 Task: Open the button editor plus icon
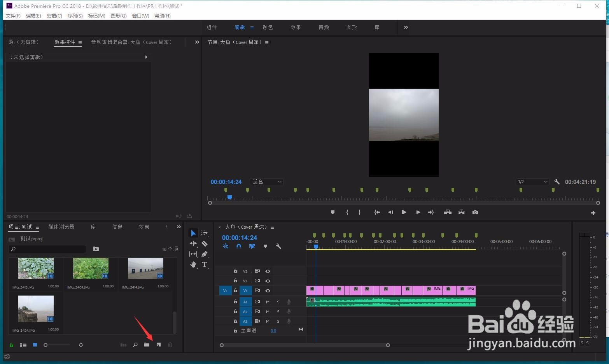click(x=593, y=213)
